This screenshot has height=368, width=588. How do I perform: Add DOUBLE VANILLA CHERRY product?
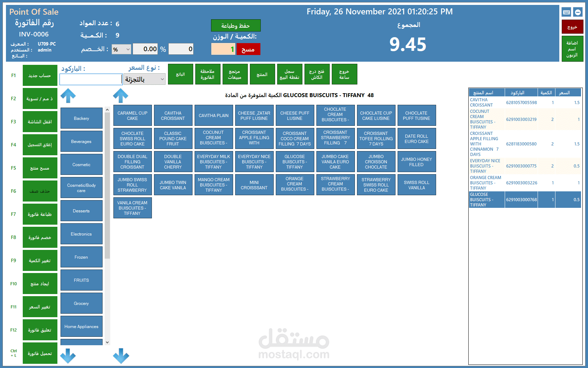point(173,162)
